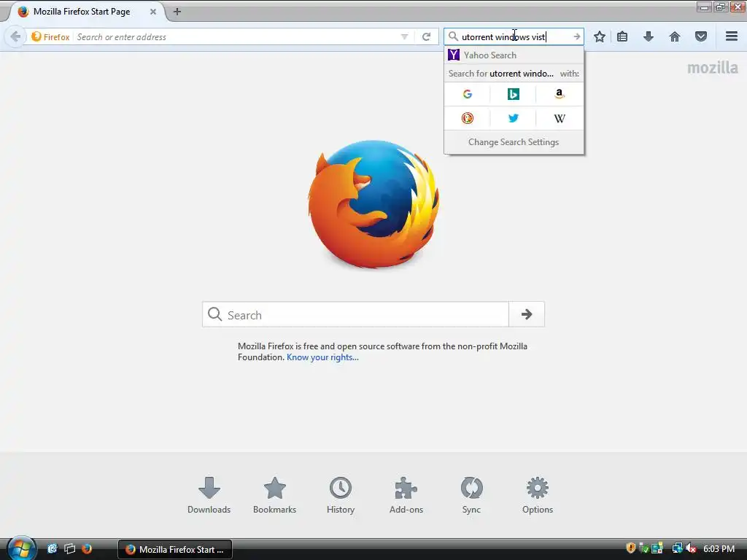Open Add-ons shortcut at page bottom
The height and width of the screenshot is (560, 747).
click(406, 495)
